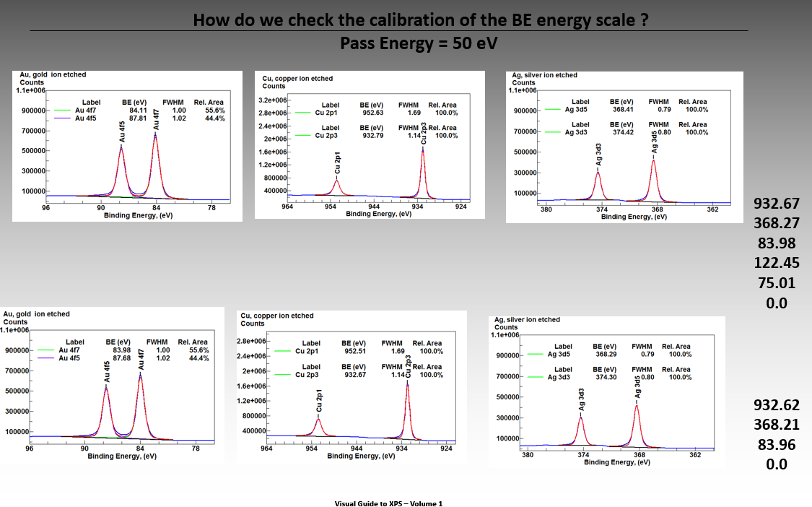Click the slide title about BE energy scale calibration
The width and height of the screenshot is (812, 507).
coord(419,19)
